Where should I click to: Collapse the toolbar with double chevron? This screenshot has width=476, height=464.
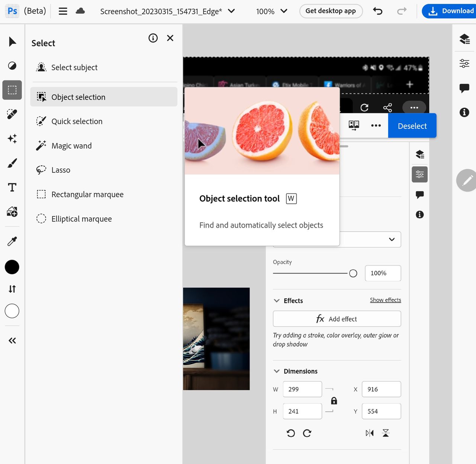click(12, 340)
